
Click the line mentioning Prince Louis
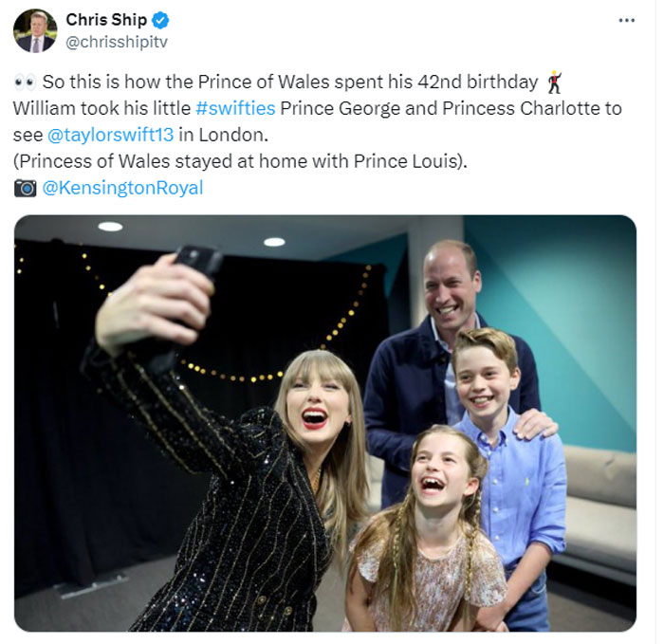240,161
